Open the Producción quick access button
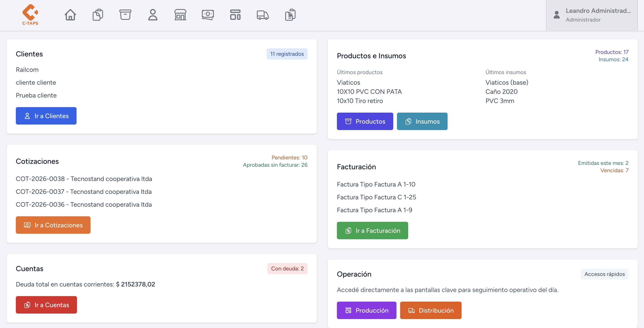The width and height of the screenshot is (644, 328). [366, 310]
